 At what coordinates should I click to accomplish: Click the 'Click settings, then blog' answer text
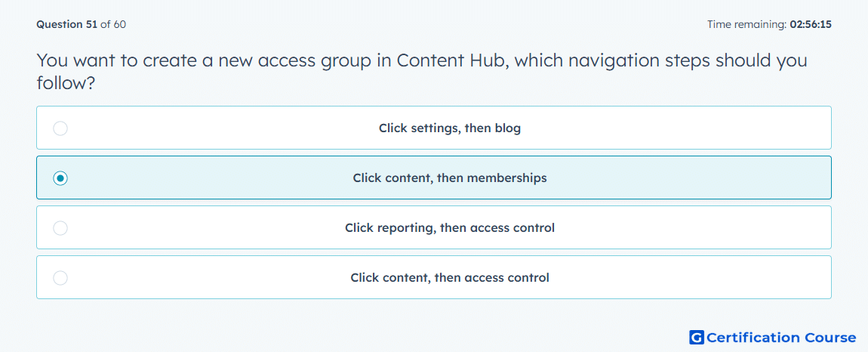coord(450,128)
